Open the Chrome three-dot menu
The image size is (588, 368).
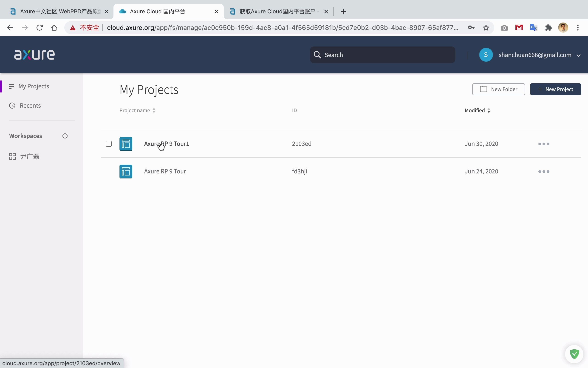pyautogui.click(x=578, y=28)
